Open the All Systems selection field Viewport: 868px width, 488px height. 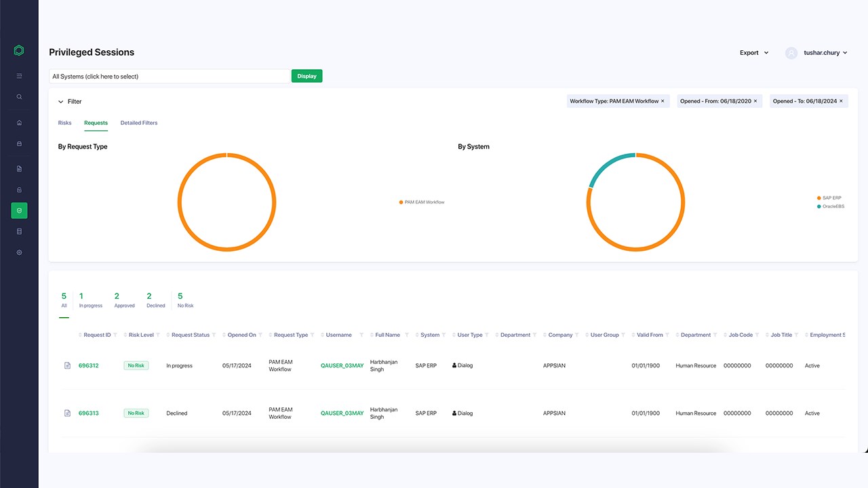point(170,77)
